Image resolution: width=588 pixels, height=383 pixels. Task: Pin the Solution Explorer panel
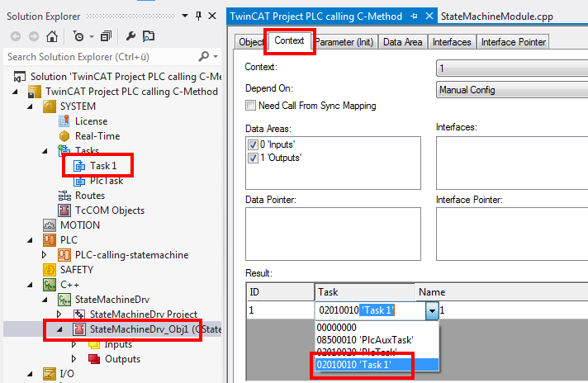coord(199,17)
